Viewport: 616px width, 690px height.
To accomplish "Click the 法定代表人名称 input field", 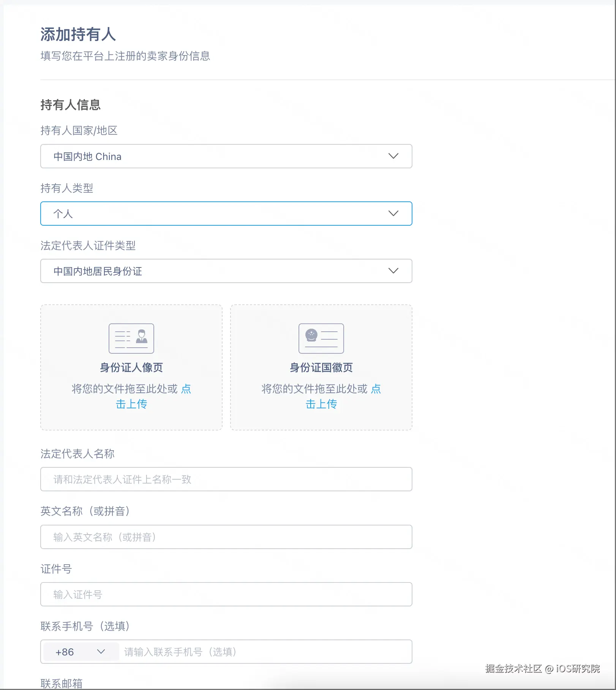I will point(226,480).
